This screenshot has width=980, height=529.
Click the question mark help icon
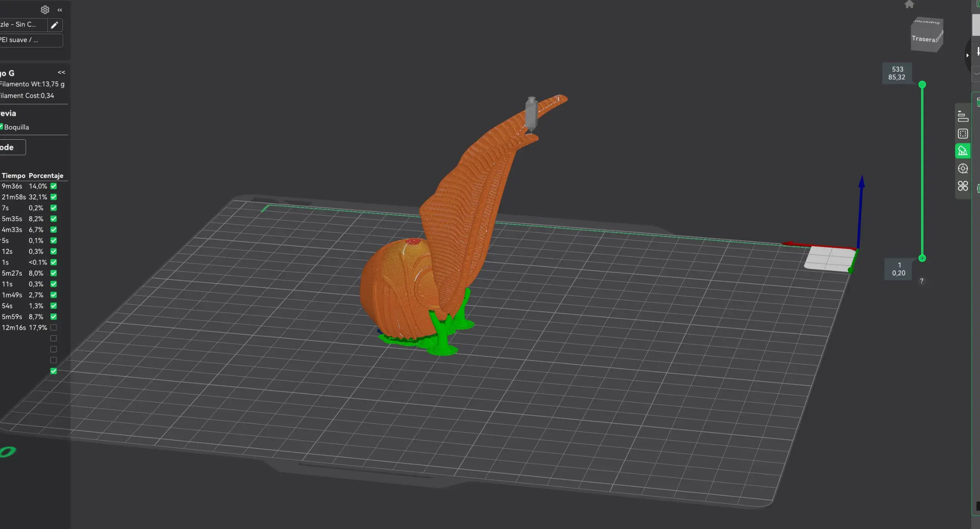922,281
